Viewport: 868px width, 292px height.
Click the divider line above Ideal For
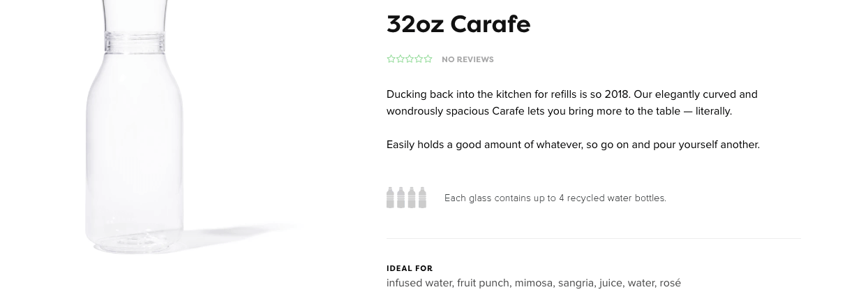coord(594,239)
